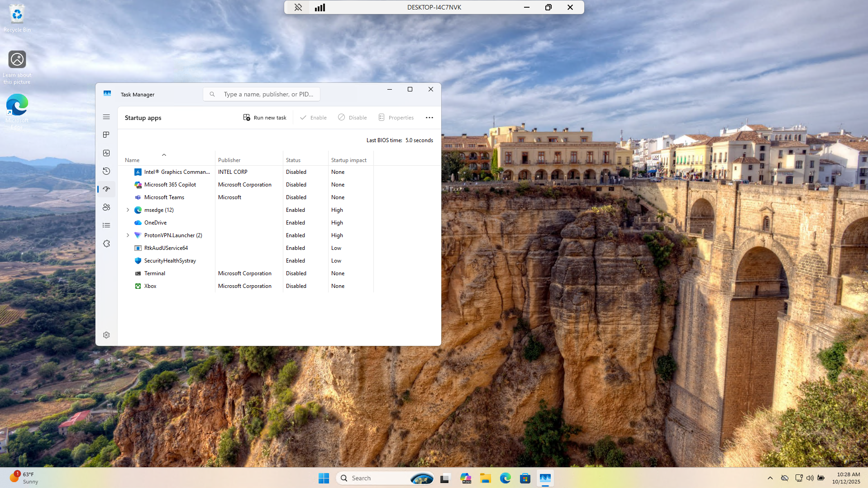
Task: Click the Run new task button
Action: 265,118
